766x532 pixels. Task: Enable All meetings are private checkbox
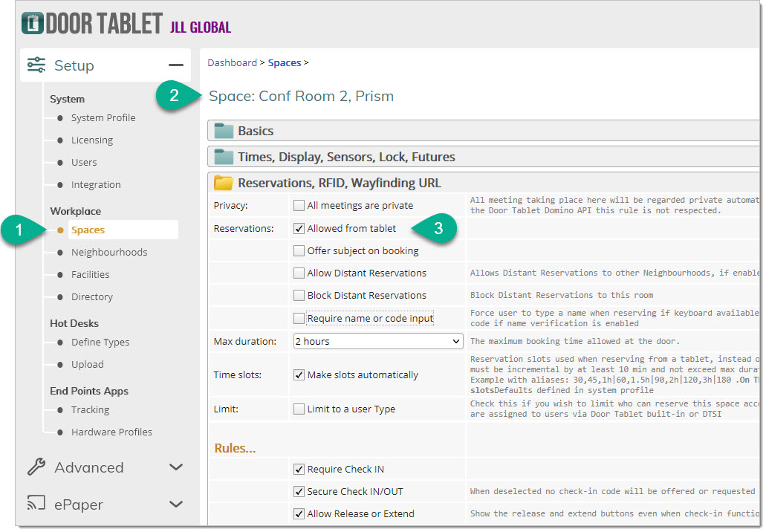[299, 206]
